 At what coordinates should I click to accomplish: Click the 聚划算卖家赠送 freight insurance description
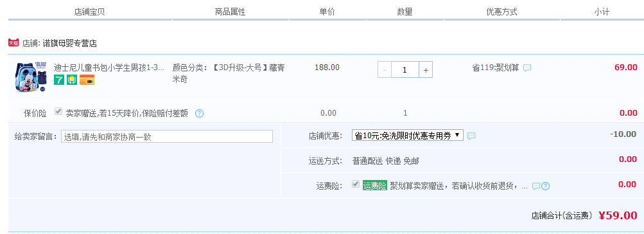tap(459, 186)
